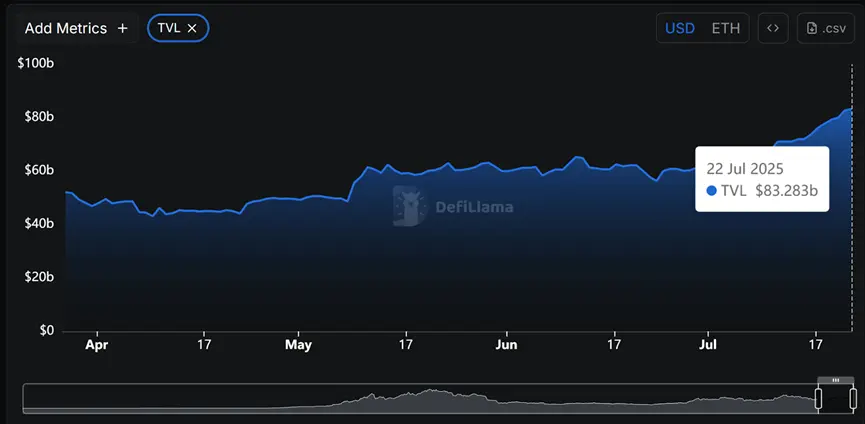Click the left handle of range selector
The image size is (865, 424).
point(818,398)
